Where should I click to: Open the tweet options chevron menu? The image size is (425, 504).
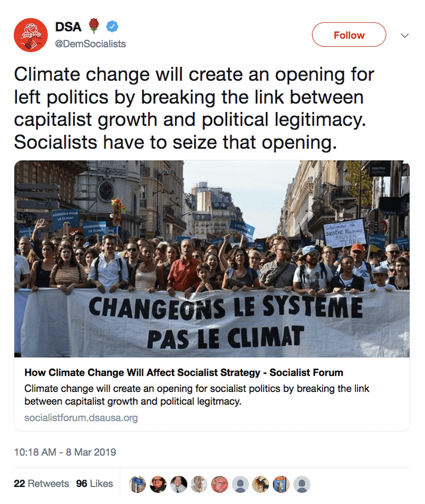tap(404, 36)
